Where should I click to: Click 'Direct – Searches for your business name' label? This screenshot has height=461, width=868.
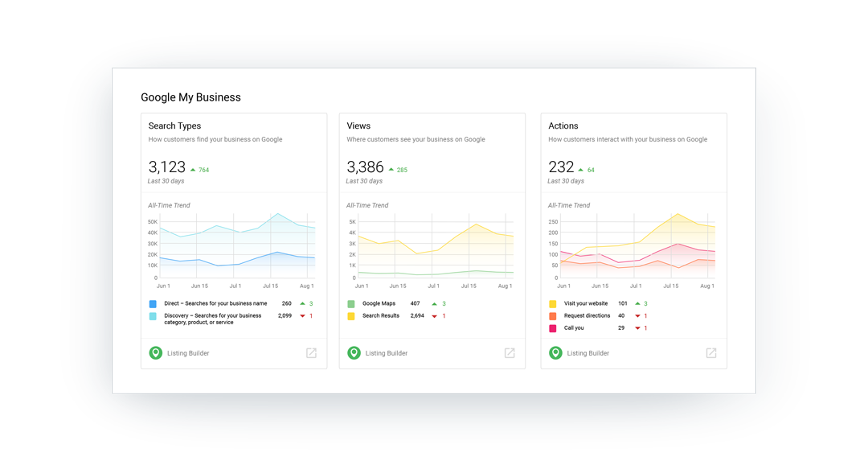tap(215, 303)
